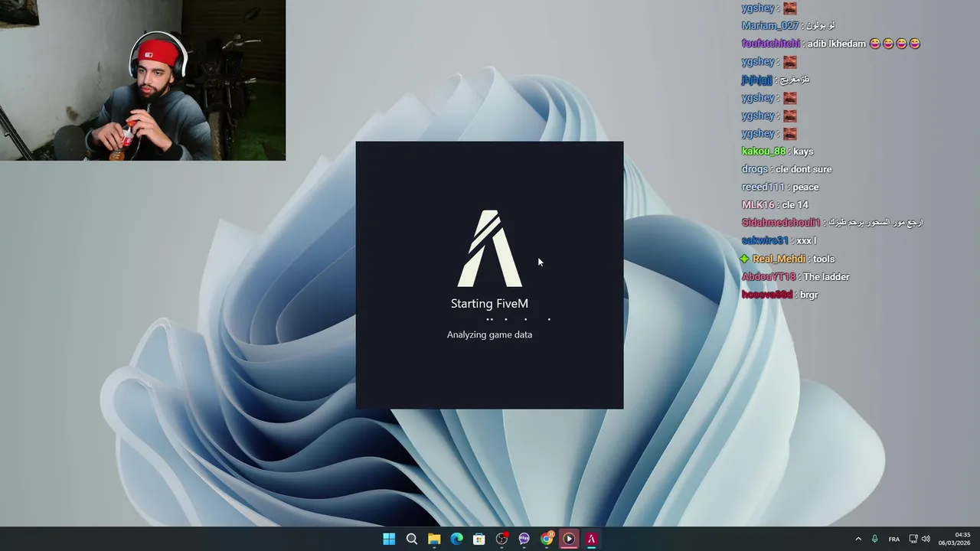Switch to Google Chrome in taskbar
The image size is (980, 551).
(x=547, y=539)
